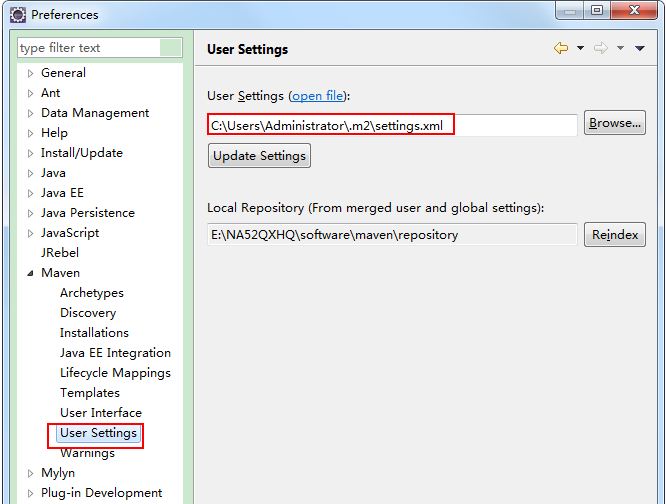Expand the Mylyn tree node
Viewport: 666px width, 504px height.
click(x=30, y=473)
